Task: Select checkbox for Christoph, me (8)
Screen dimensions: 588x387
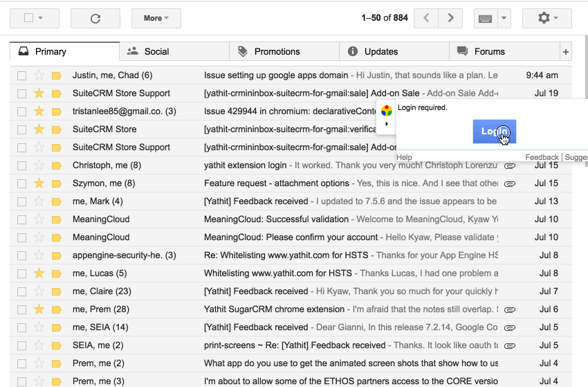Action: coord(21,165)
